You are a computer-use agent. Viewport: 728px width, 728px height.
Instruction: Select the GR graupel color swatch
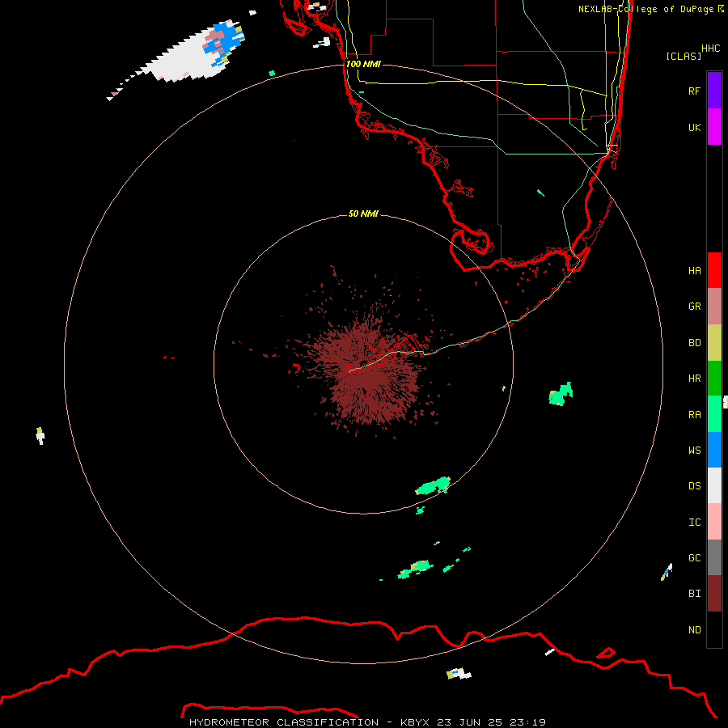click(714, 307)
